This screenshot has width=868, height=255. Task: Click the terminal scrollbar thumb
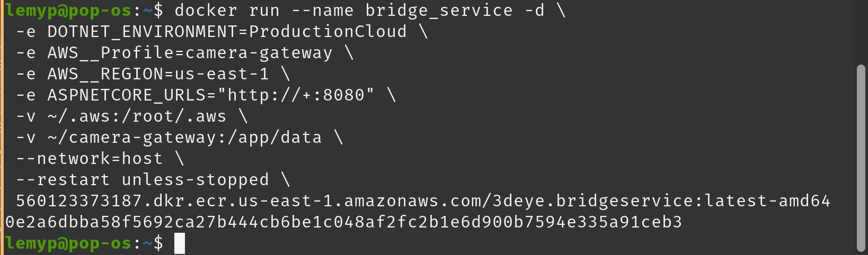pos(861,158)
